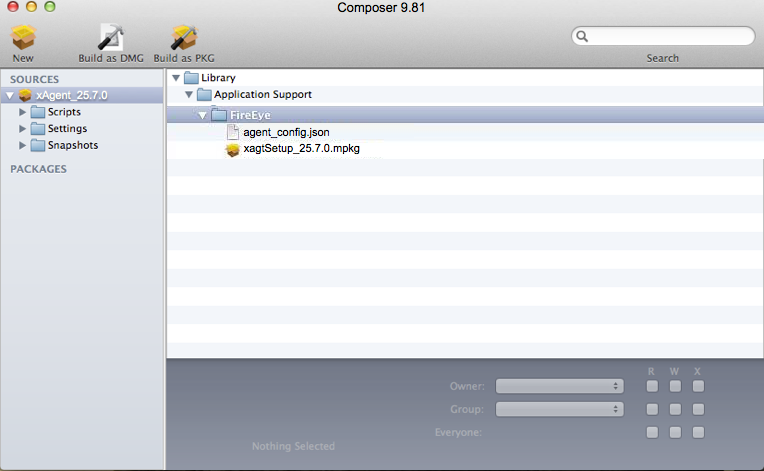Click the FireEye folder icon

click(219, 115)
